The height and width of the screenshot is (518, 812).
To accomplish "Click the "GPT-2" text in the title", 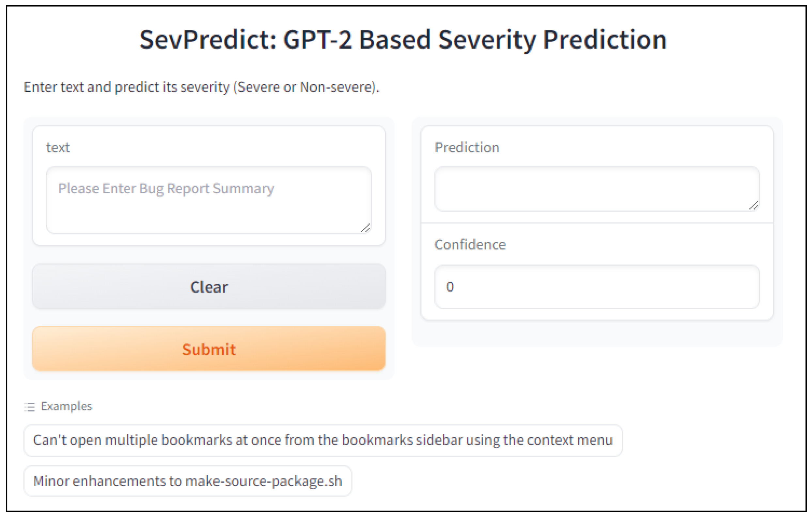I will click(318, 40).
